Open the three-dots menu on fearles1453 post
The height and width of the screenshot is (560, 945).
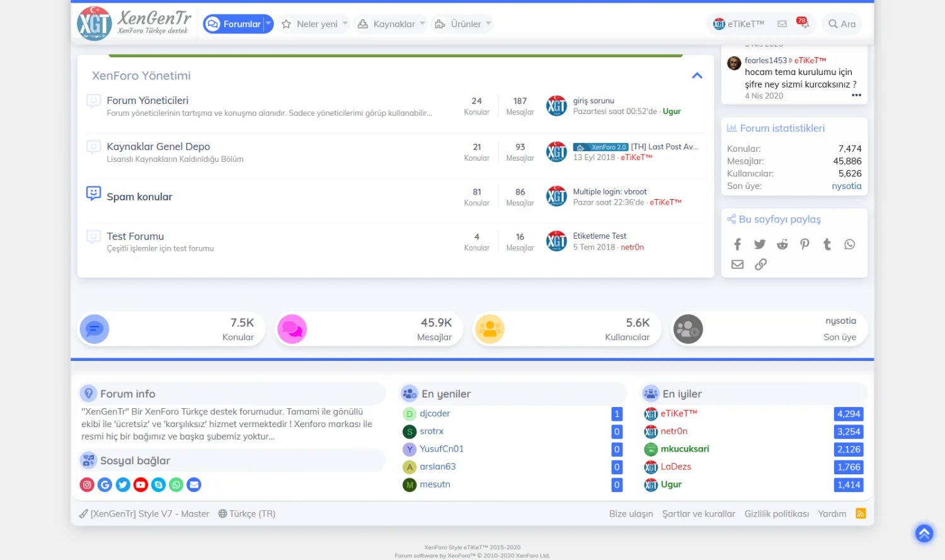(856, 95)
